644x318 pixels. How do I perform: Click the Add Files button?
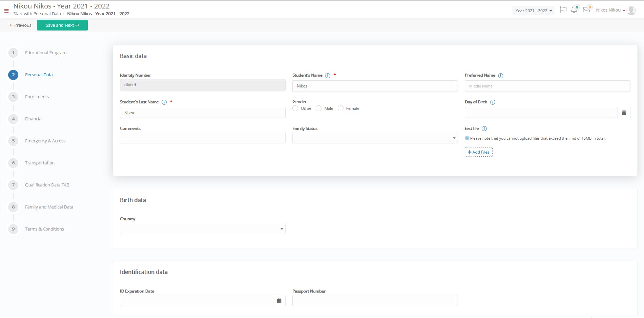479,152
